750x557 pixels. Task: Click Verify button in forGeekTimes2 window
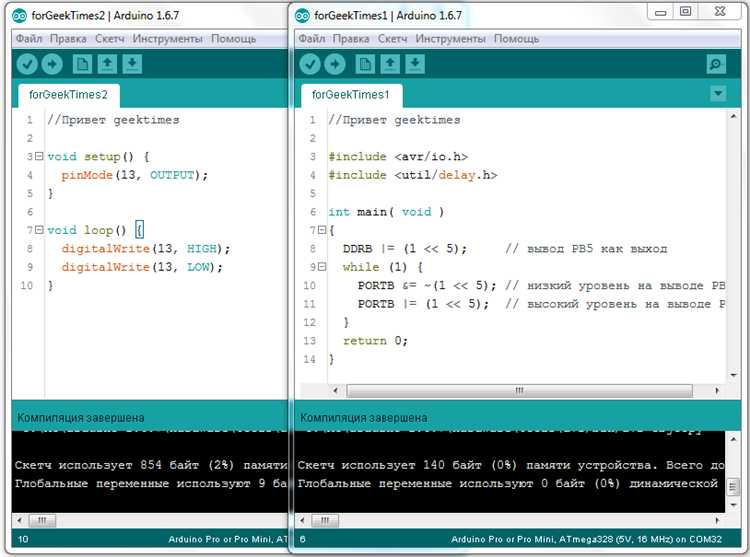pyautogui.click(x=27, y=64)
